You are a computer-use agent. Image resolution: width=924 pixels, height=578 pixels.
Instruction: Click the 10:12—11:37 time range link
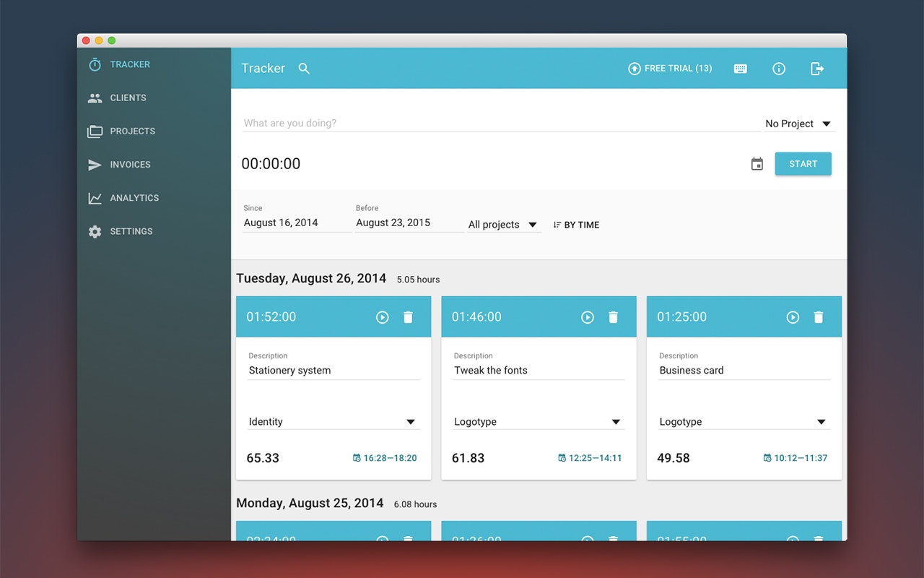[x=796, y=458]
